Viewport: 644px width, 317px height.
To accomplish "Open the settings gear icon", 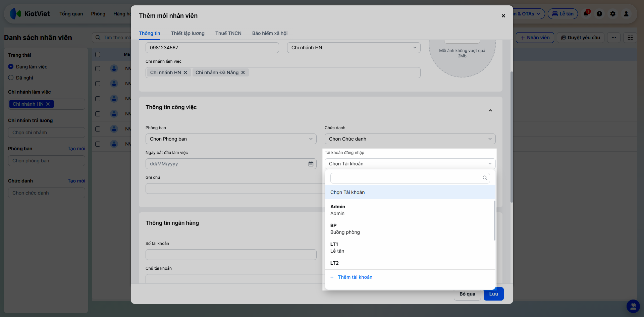I will pos(613,14).
